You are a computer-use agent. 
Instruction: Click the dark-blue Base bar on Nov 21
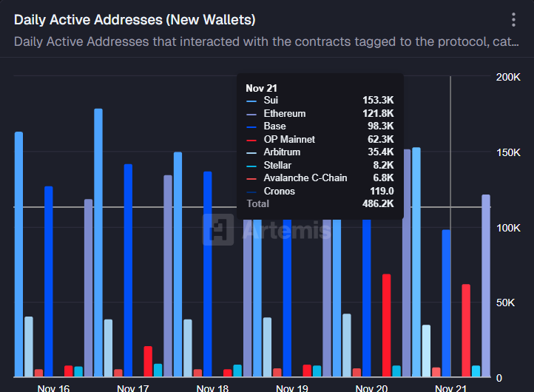tap(446, 303)
